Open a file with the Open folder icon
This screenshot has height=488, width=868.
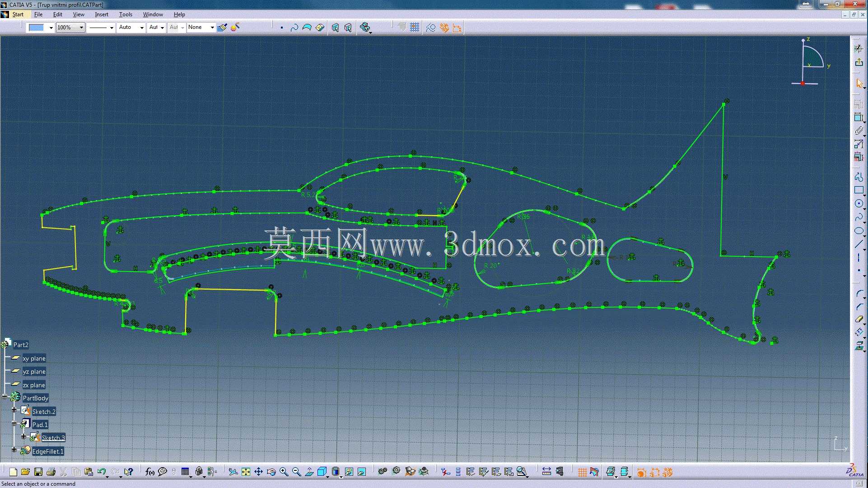coord(26,472)
